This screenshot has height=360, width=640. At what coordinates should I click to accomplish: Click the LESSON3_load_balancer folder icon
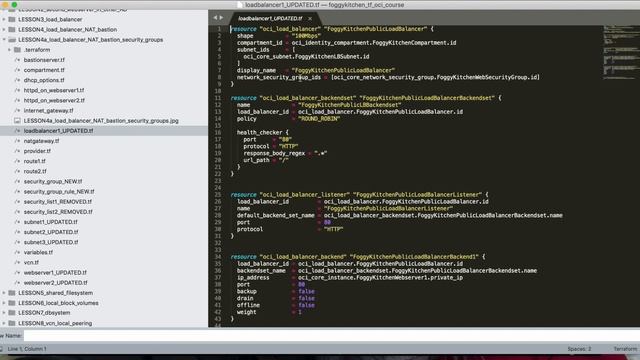12,19
